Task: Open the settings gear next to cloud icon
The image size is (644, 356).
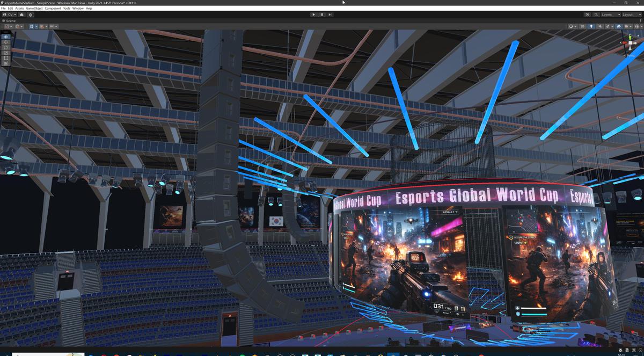Action: 31,14
